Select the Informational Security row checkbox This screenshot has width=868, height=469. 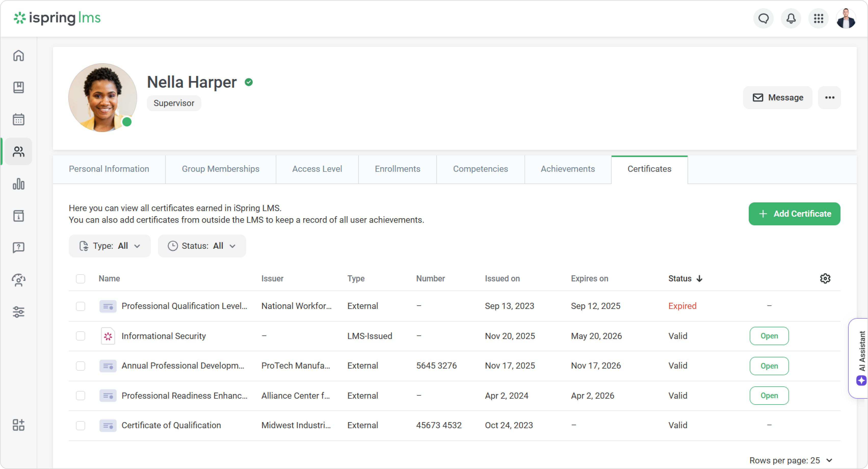click(81, 336)
